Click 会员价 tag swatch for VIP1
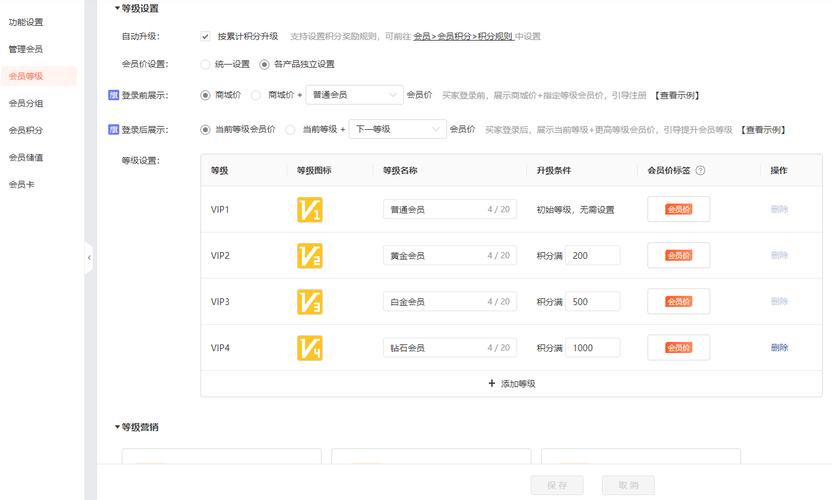The width and height of the screenshot is (832, 500). pos(679,209)
